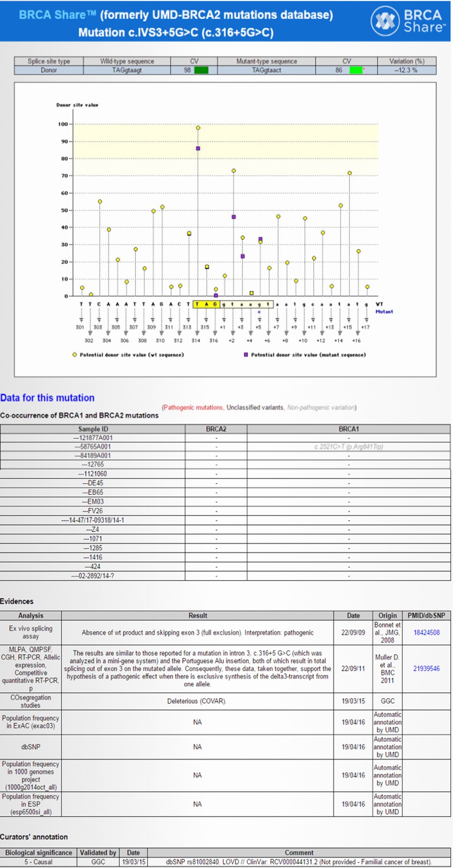Click the dbSNP rs81002840 comment cell
Image resolution: width=453 pixels, height=868 pixels.
299,862
